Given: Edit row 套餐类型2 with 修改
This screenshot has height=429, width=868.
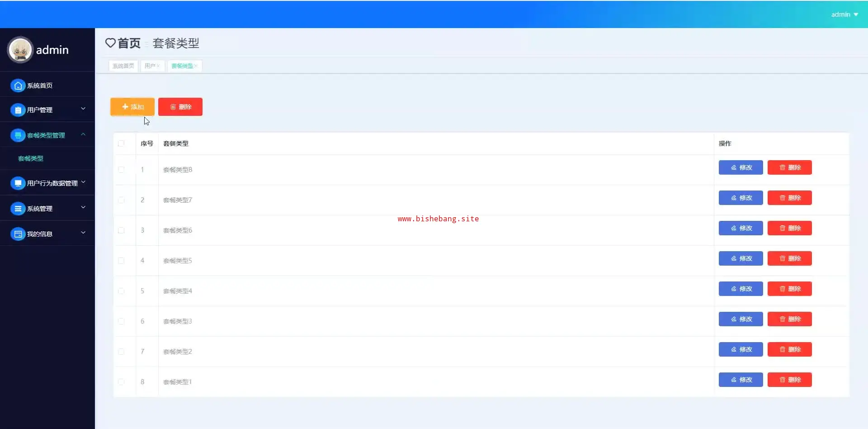Looking at the screenshot, I should pos(741,349).
